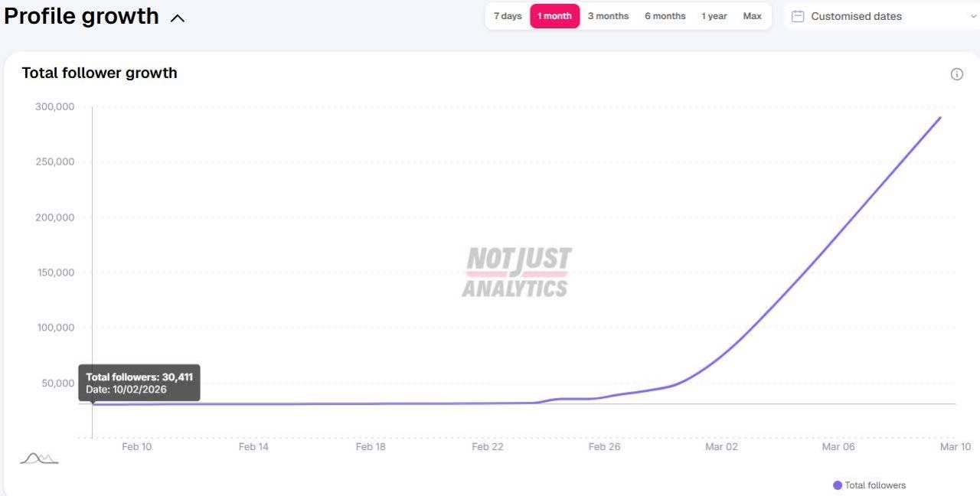
Task: Select the Max time range
Action: pos(752,16)
